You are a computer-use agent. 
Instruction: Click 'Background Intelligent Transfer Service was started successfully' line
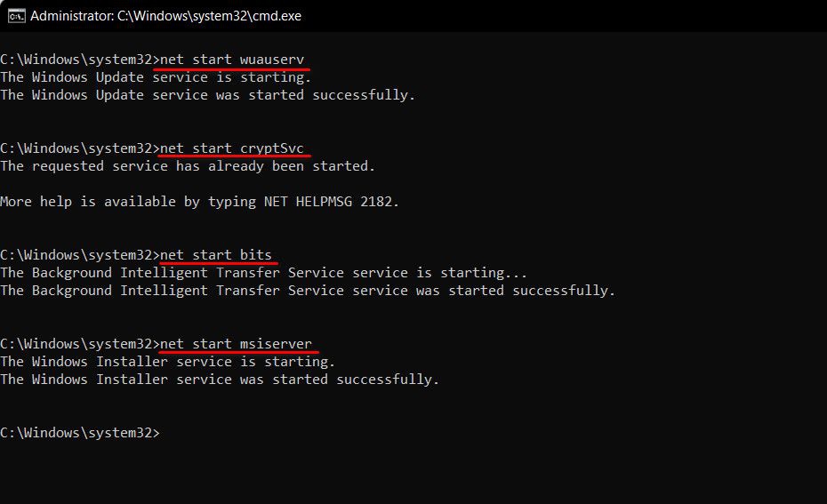coord(308,291)
